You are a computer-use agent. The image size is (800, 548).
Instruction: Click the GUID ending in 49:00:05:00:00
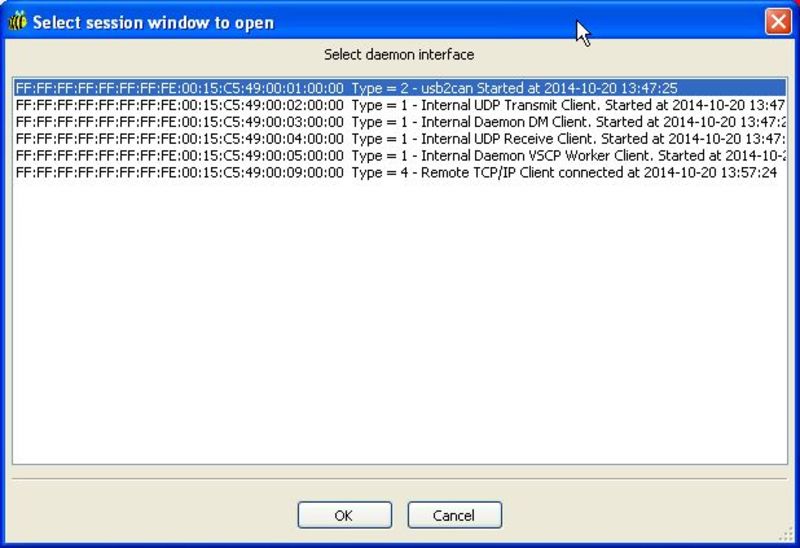tap(180, 156)
